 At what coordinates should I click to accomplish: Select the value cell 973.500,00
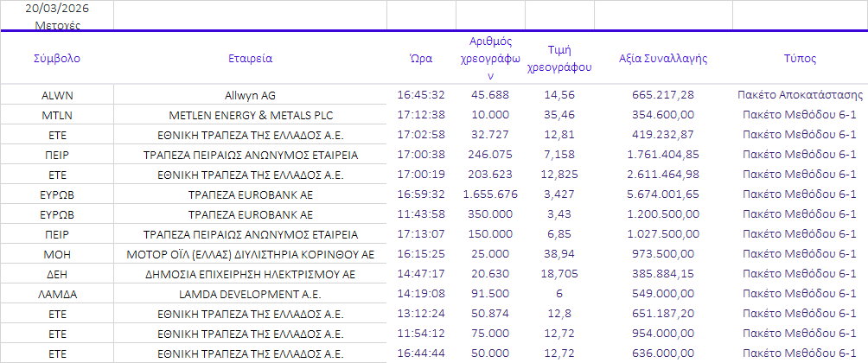662,254
